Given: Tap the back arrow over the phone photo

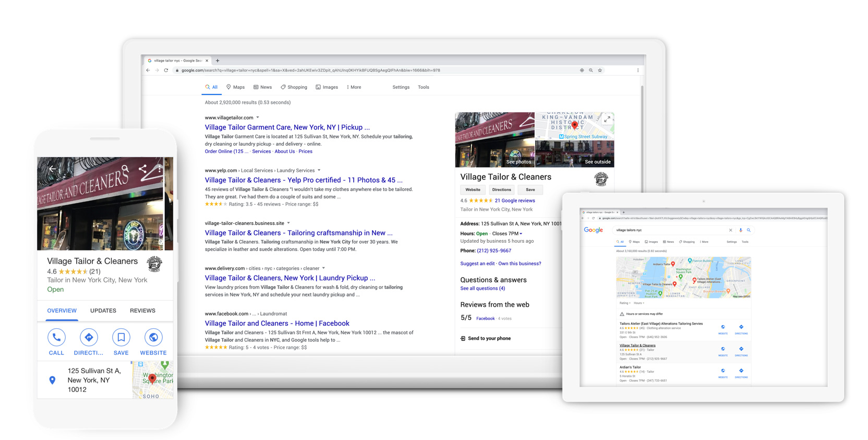Looking at the screenshot, I should tap(52, 169).
